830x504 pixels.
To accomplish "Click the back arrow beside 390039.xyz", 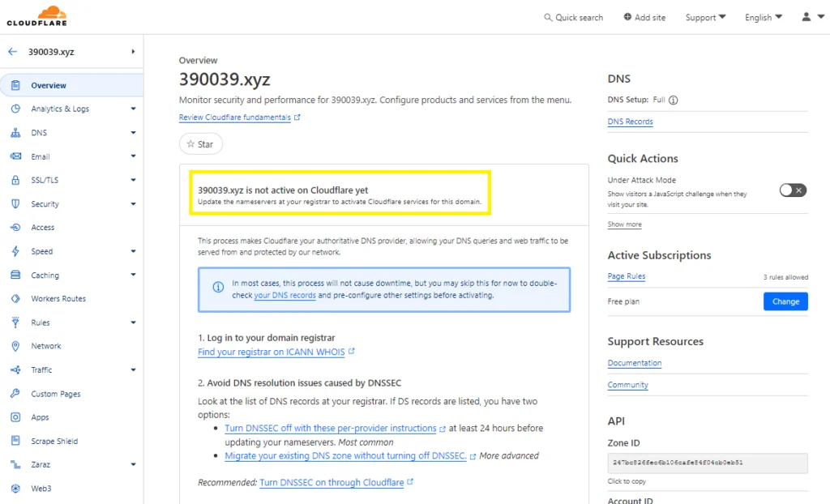I will point(13,51).
